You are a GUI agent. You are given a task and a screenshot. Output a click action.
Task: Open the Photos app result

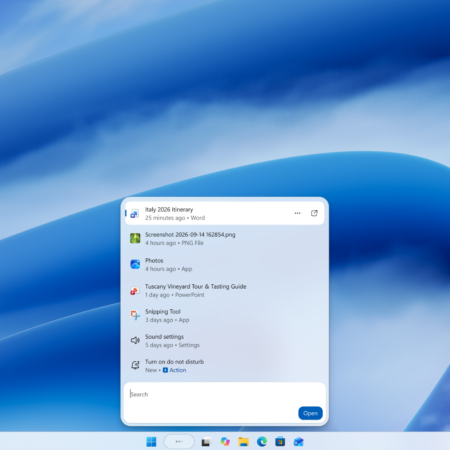point(224,265)
